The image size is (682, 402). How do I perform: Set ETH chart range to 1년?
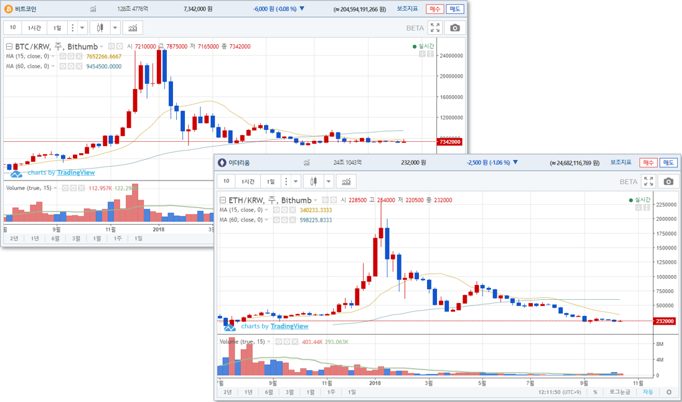click(248, 392)
